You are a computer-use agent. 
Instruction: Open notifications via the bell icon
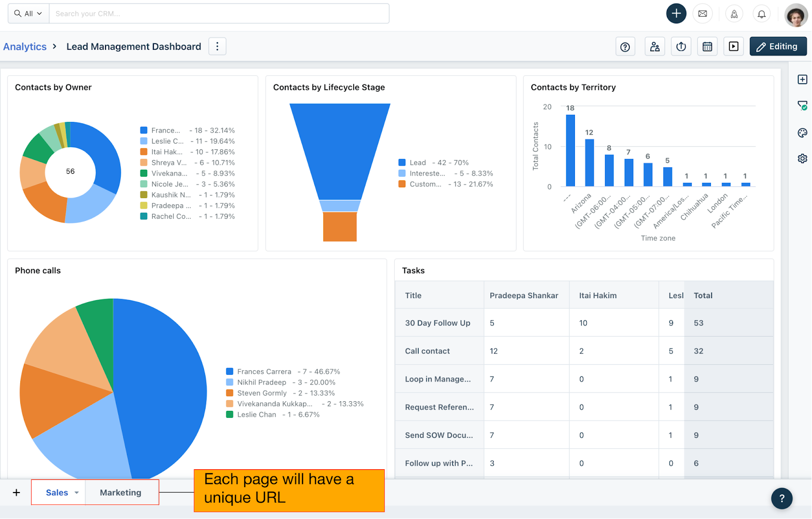click(x=761, y=14)
